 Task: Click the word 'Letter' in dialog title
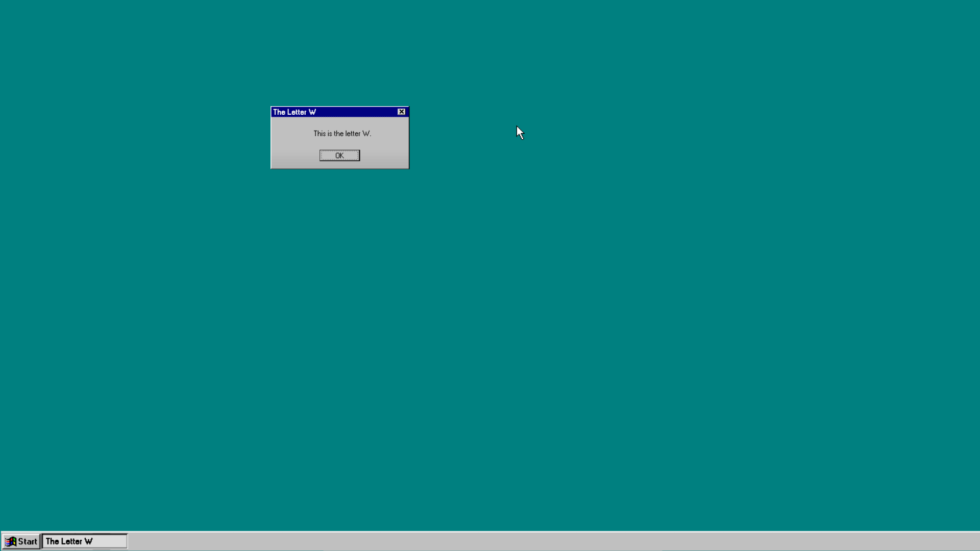(297, 112)
